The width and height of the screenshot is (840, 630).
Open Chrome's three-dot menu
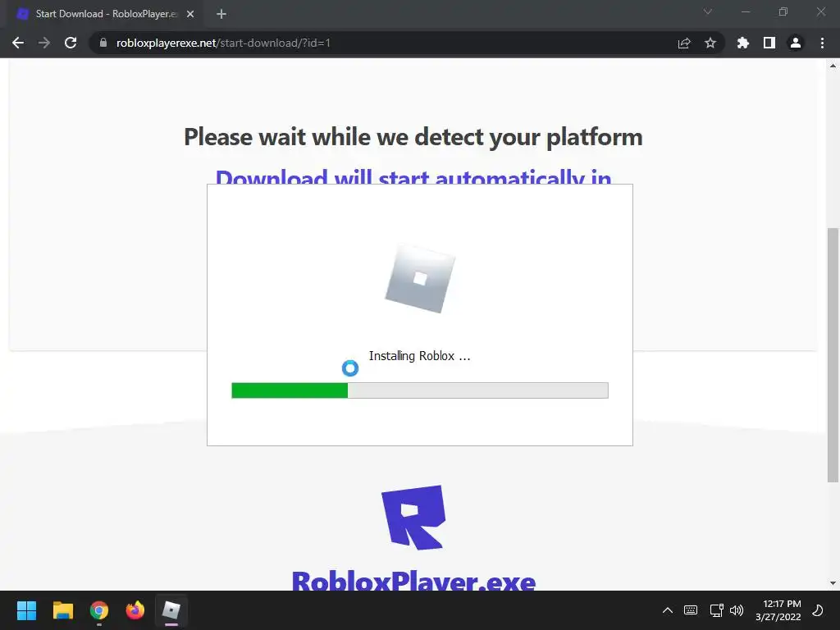[822, 43]
